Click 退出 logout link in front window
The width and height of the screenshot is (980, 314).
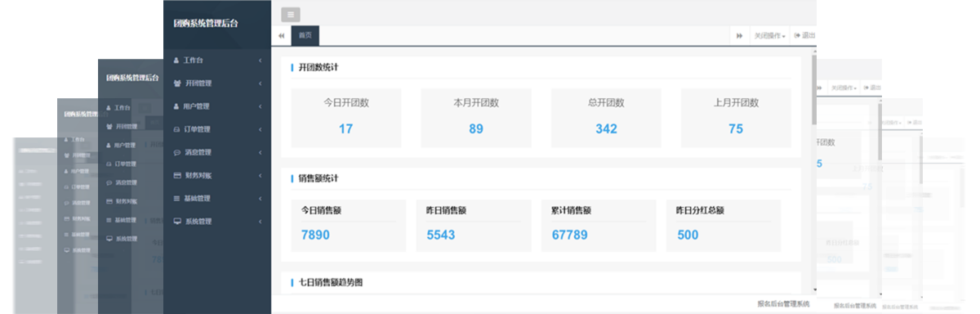804,36
